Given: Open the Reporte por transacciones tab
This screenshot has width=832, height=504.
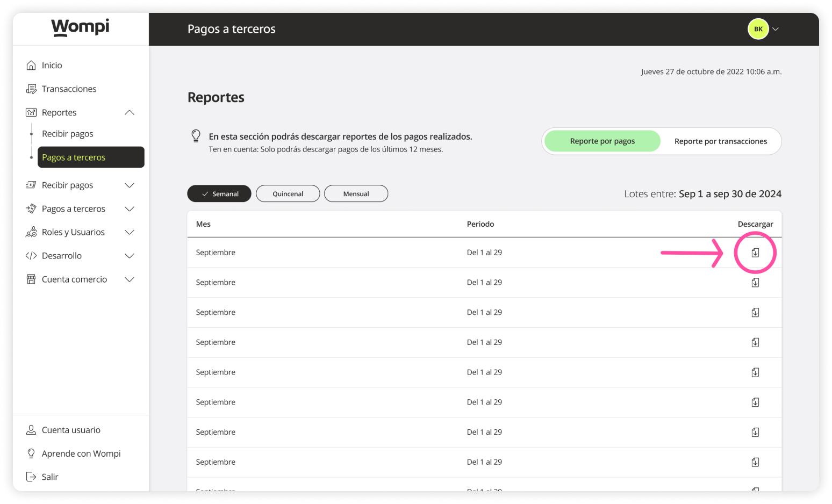Looking at the screenshot, I should coord(720,141).
